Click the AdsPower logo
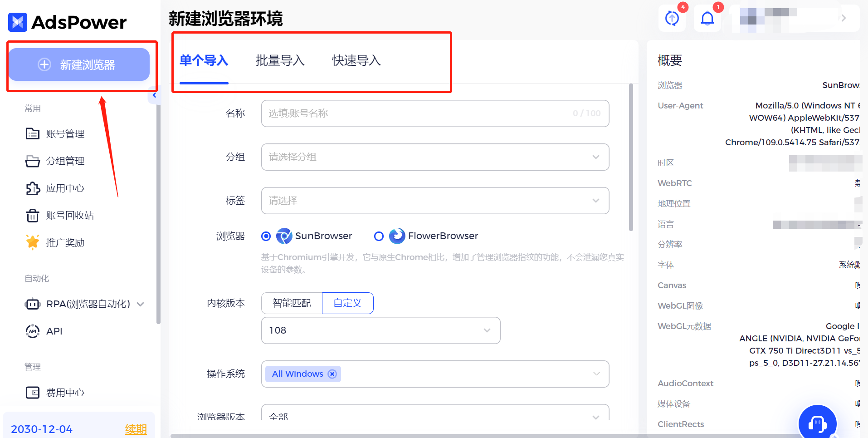The height and width of the screenshot is (438, 868). 67,22
